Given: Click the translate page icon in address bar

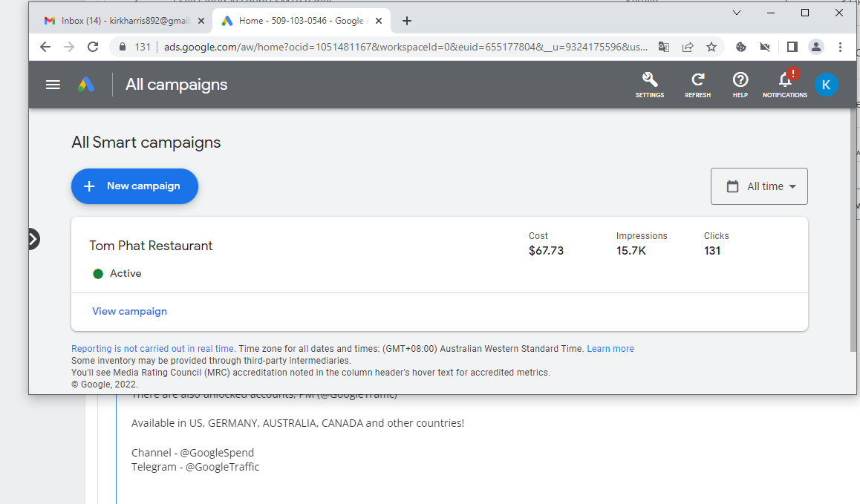Looking at the screenshot, I should (x=664, y=48).
